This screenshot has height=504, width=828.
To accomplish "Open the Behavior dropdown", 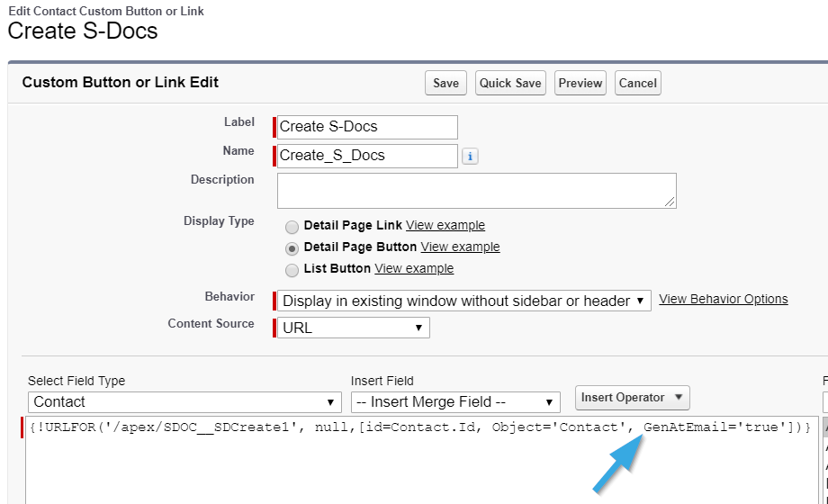I will point(463,301).
